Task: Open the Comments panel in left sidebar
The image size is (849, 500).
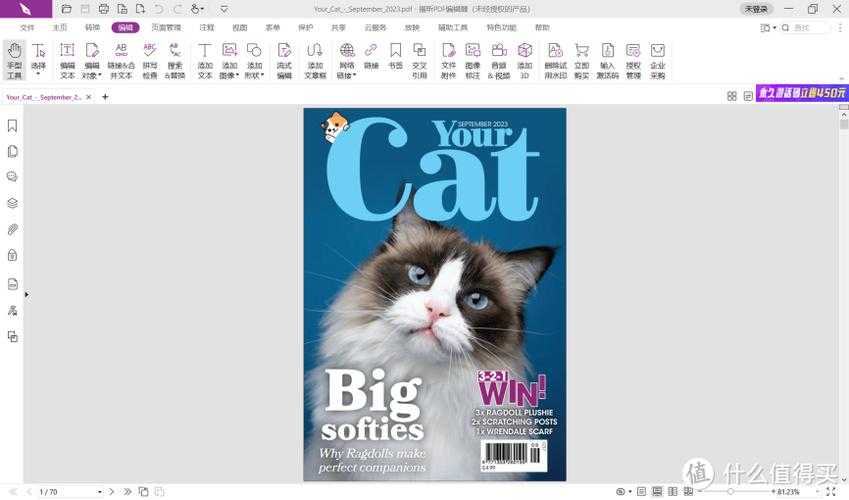Action: [x=12, y=177]
